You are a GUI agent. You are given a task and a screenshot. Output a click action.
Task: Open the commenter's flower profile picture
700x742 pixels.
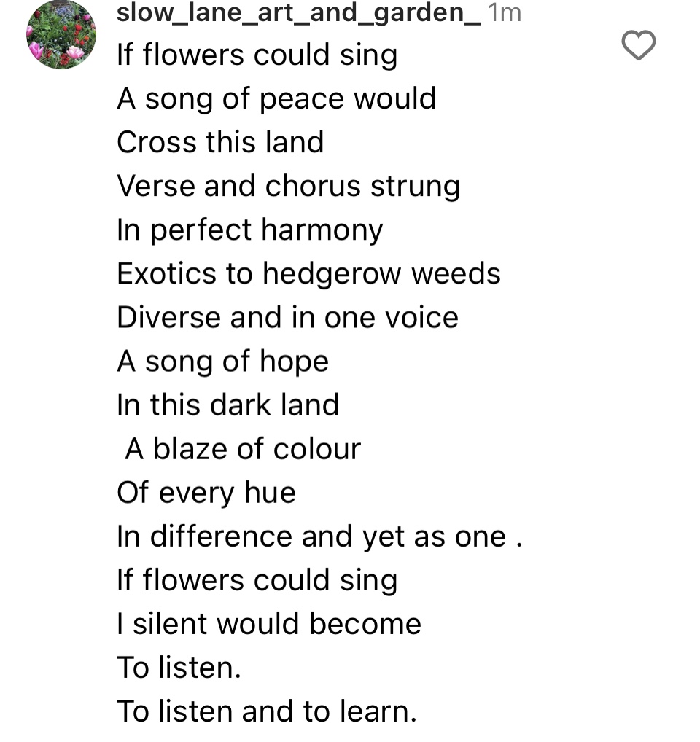pyautogui.click(x=61, y=34)
